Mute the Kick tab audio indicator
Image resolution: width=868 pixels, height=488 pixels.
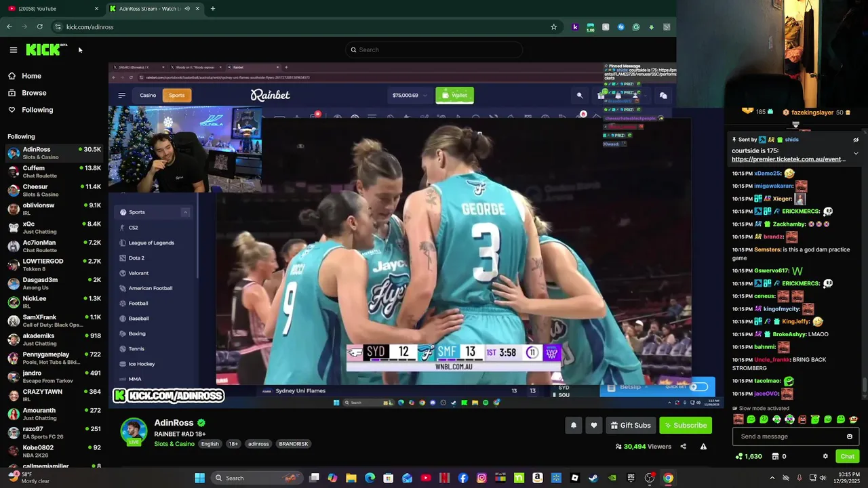[x=187, y=9]
